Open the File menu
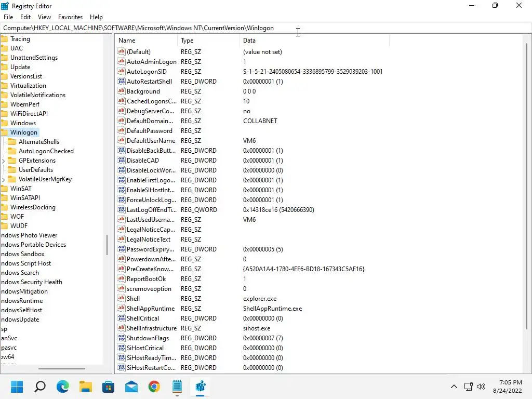The width and height of the screenshot is (532, 399). point(8,17)
